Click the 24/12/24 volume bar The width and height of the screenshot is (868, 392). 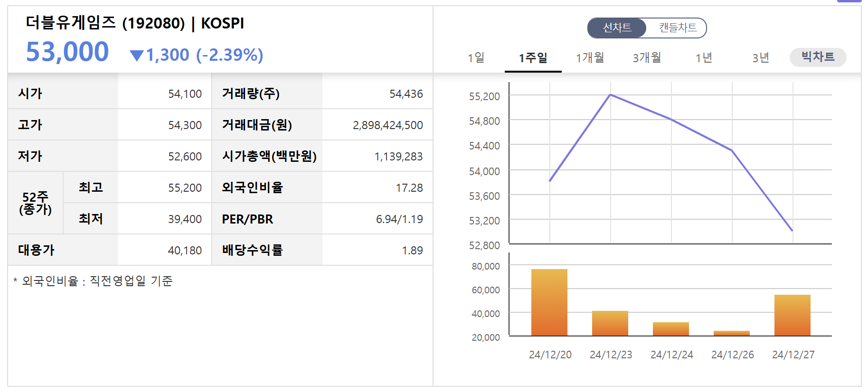tap(671, 329)
